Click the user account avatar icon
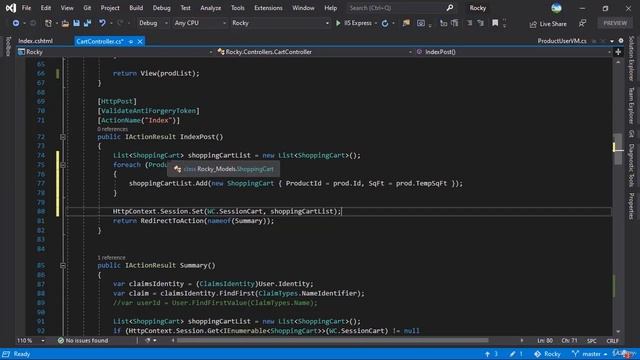 (556, 8)
